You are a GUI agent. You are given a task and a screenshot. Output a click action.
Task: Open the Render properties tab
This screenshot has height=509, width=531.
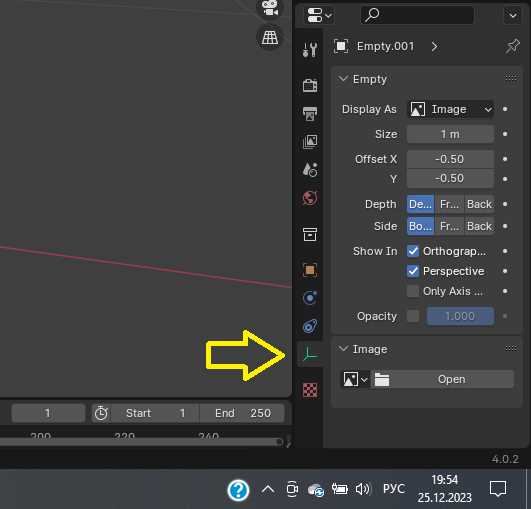click(x=310, y=85)
